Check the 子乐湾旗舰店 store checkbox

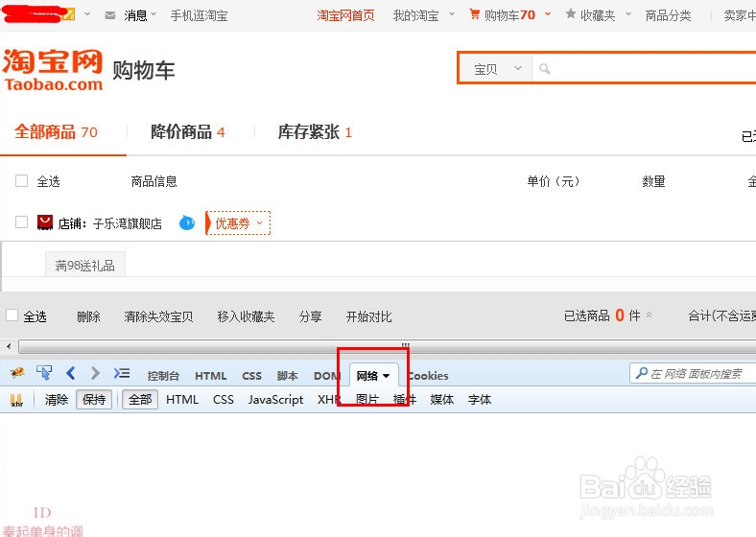(x=22, y=222)
